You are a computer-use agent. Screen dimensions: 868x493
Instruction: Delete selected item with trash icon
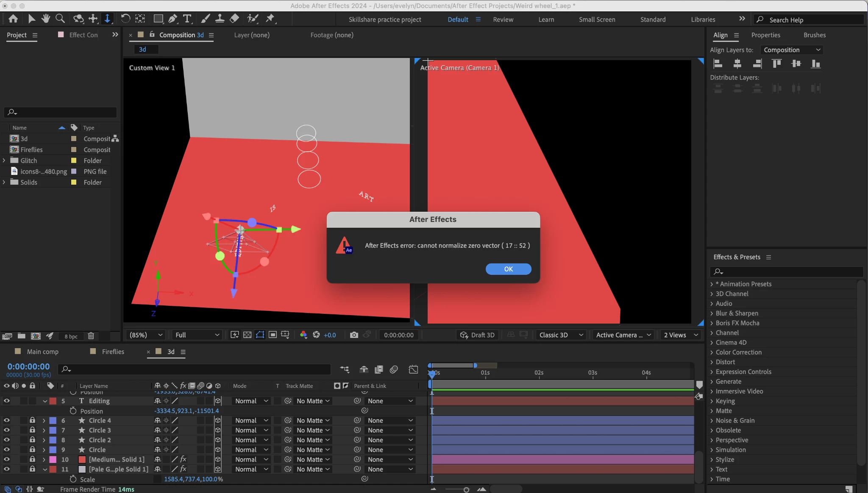[91, 336]
